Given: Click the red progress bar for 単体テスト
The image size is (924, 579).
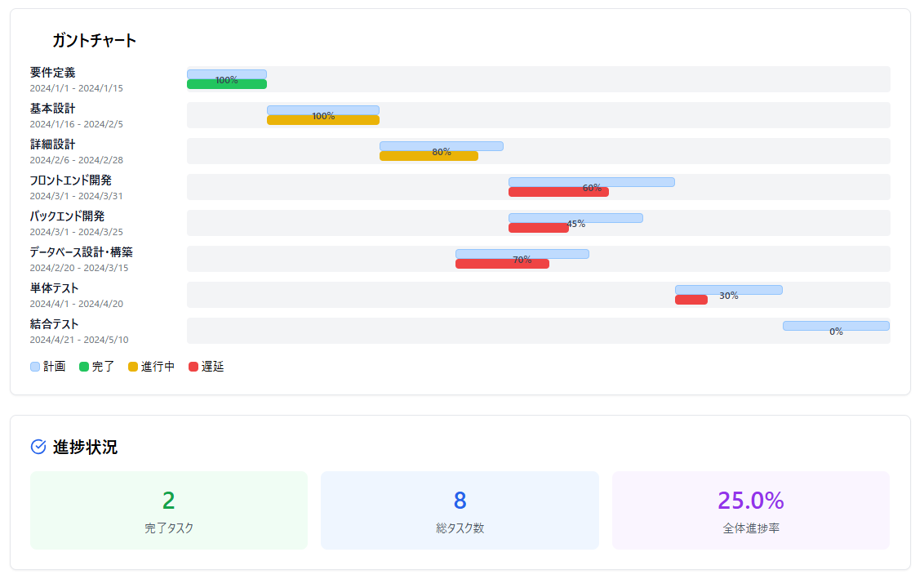Looking at the screenshot, I should [x=691, y=300].
